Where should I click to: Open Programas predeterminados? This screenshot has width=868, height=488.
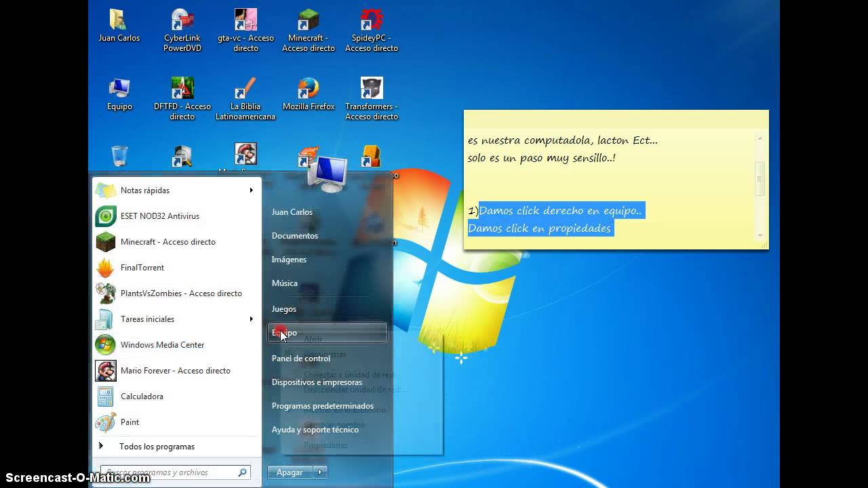pyautogui.click(x=323, y=406)
